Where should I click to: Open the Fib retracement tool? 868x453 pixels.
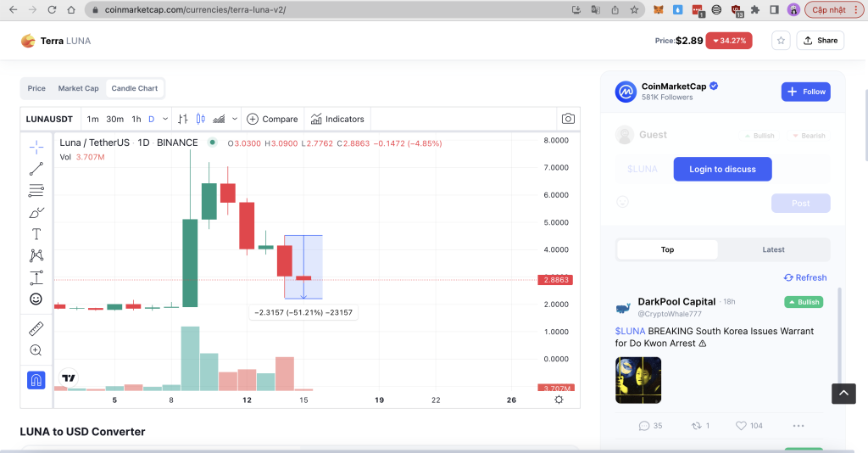36,191
